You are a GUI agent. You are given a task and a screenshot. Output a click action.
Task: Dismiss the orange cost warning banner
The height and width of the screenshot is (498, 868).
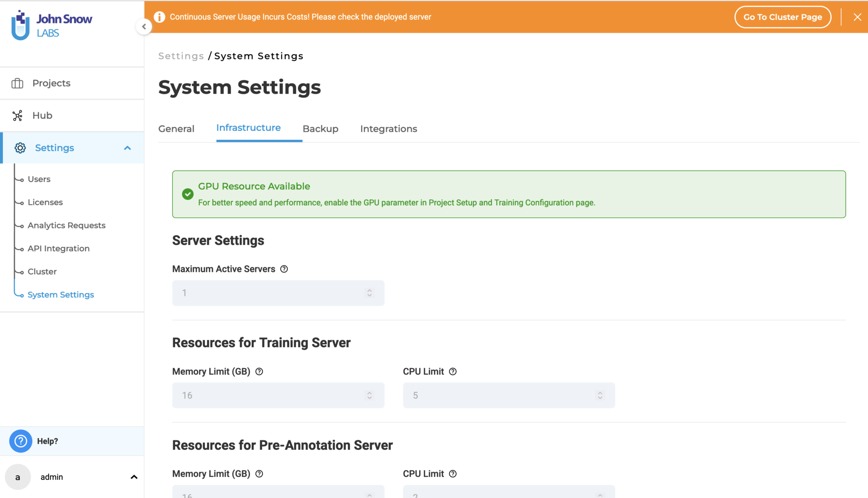pyautogui.click(x=857, y=17)
